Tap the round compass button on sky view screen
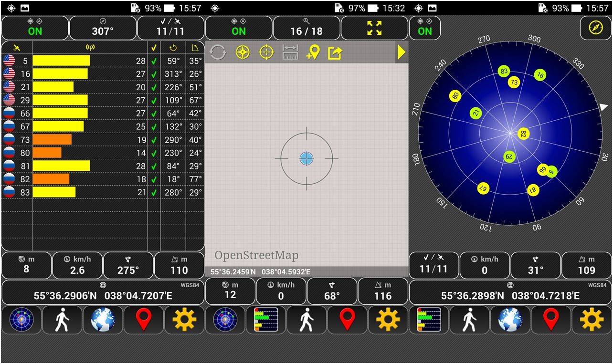 tap(595, 28)
